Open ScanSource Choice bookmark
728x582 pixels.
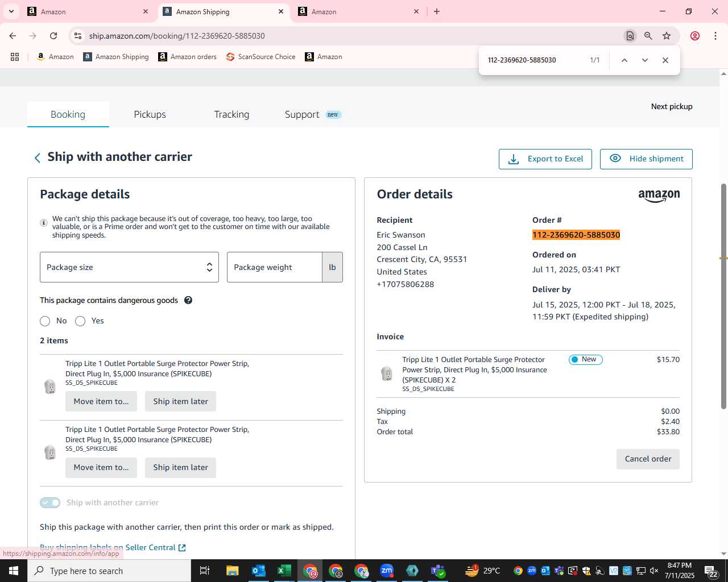[261, 57]
